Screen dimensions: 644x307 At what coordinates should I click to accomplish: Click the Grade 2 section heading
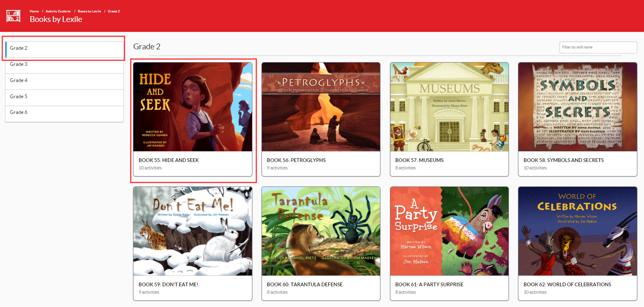(x=147, y=46)
